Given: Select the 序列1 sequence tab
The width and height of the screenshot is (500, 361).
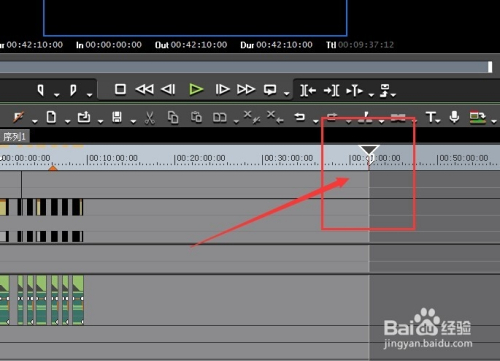Looking at the screenshot, I should [x=14, y=136].
